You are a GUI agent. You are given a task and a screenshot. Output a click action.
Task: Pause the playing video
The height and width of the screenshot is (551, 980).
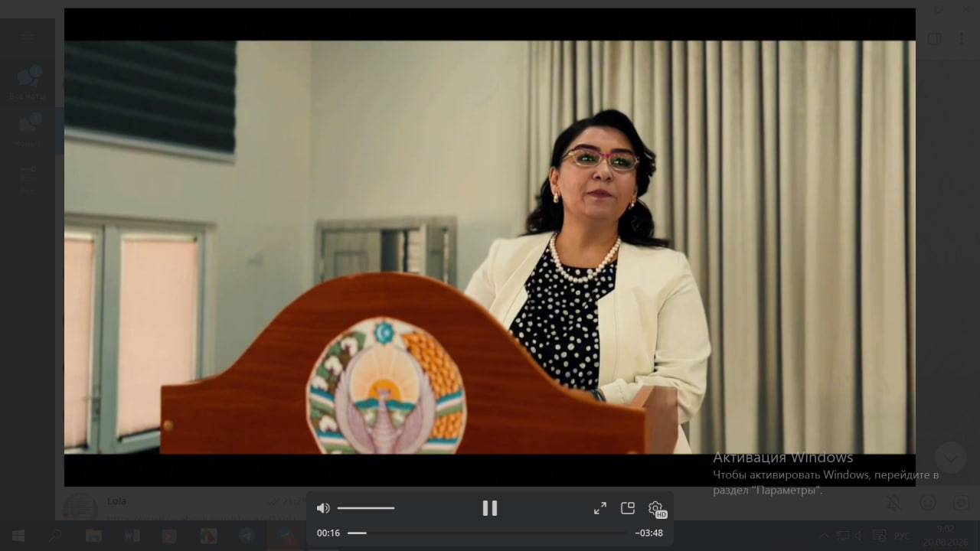[x=490, y=508]
